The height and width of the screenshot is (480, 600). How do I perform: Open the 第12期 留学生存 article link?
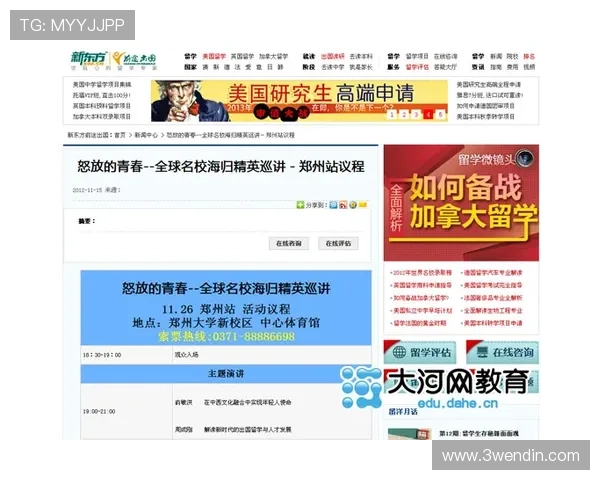click(x=479, y=434)
